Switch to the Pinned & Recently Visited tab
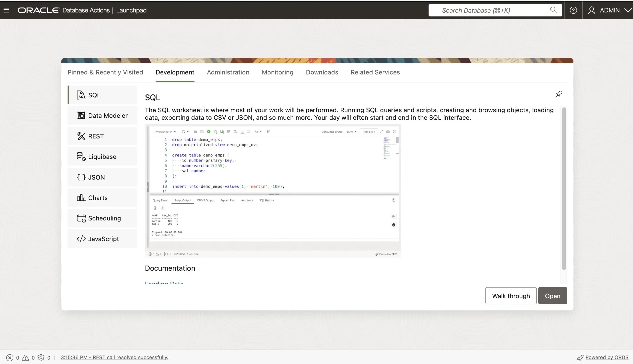 point(105,72)
